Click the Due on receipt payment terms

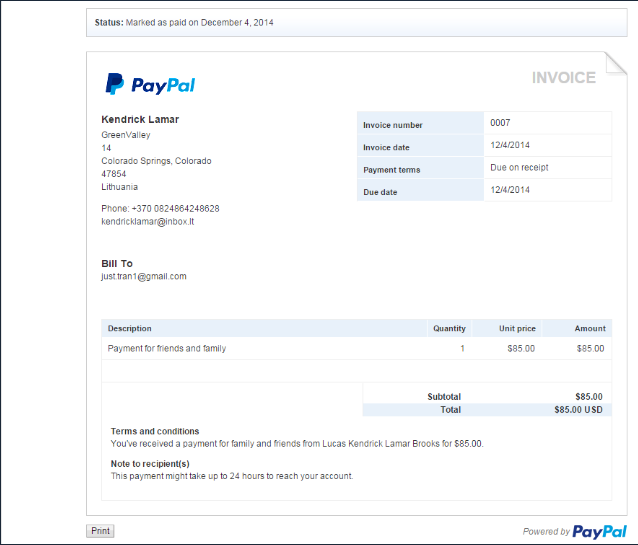pyautogui.click(x=519, y=167)
